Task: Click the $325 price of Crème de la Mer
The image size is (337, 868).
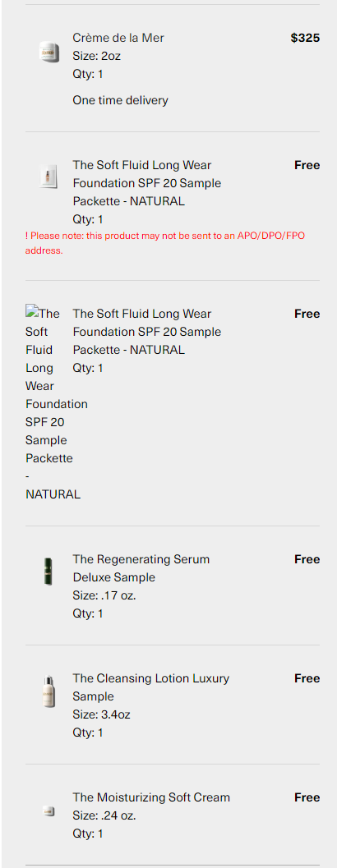Action: [x=306, y=38]
